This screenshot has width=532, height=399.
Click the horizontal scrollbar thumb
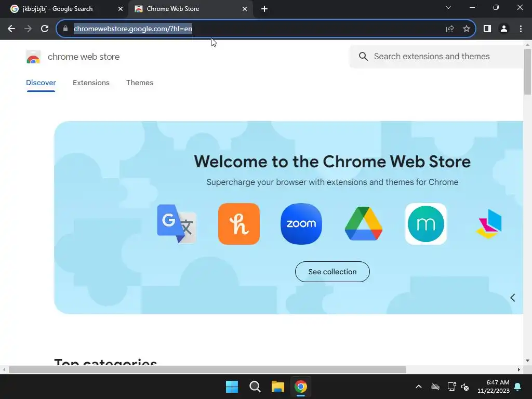pos(207,369)
